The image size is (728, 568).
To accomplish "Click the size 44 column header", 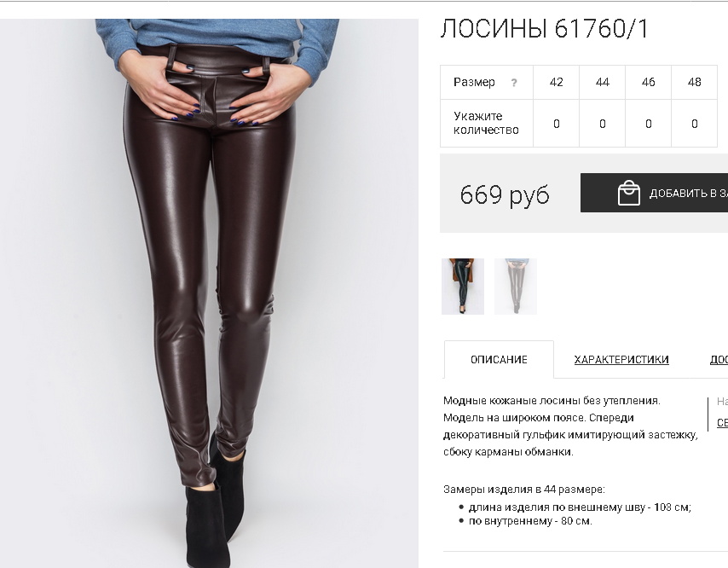I will pos(602,82).
